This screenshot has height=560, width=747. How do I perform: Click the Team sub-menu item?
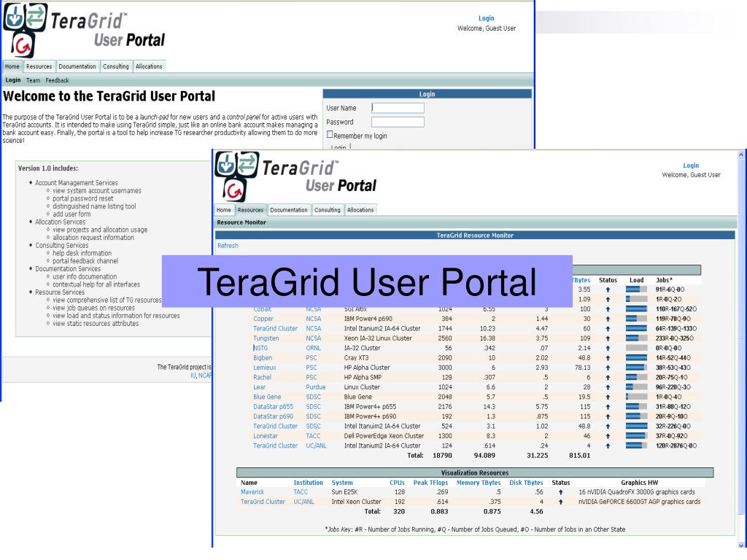click(34, 80)
